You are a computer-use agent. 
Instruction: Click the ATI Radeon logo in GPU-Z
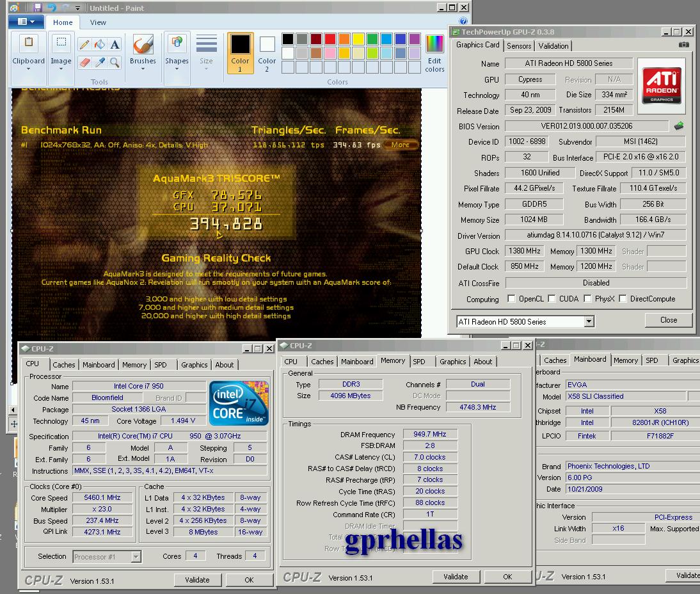point(661,85)
